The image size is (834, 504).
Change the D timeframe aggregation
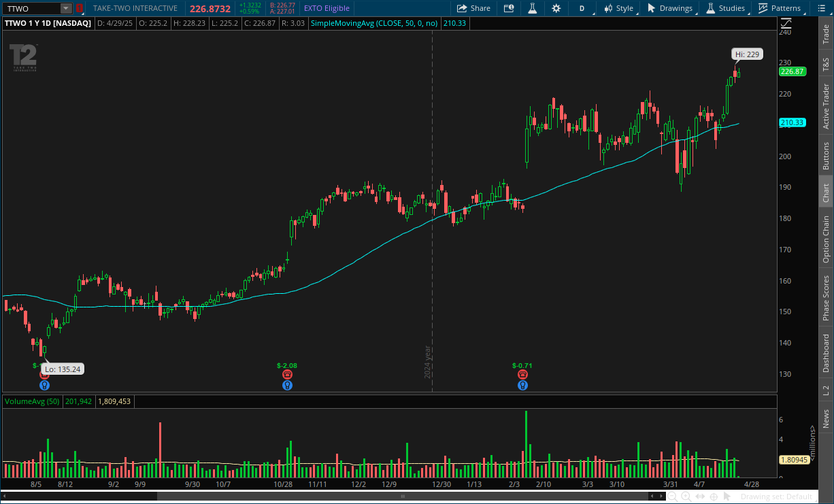click(x=582, y=8)
